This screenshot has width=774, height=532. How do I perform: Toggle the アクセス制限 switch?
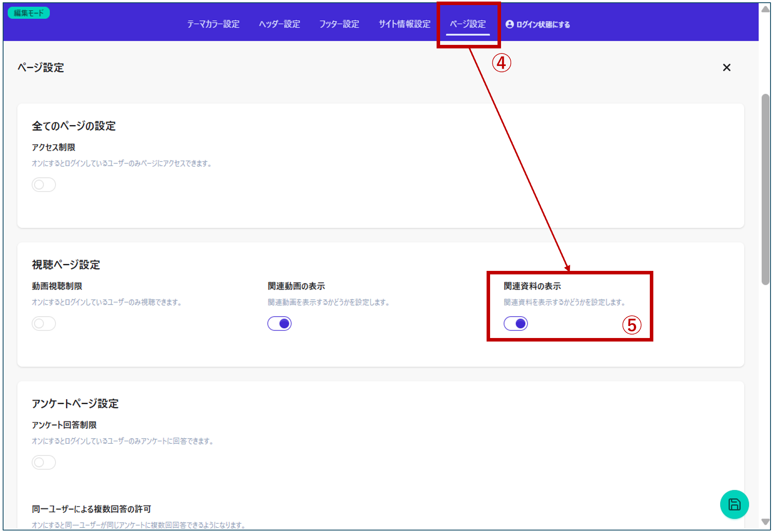pos(44,185)
